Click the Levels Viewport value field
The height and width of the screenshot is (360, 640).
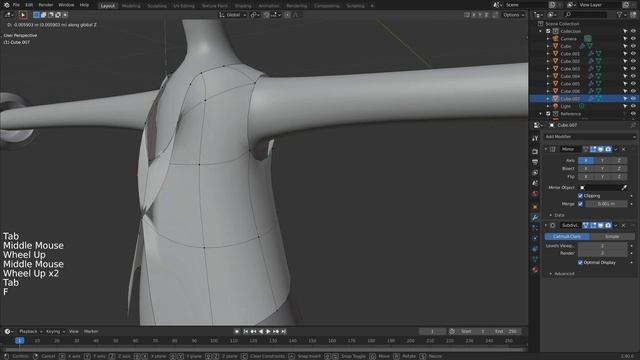[x=602, y=246]
